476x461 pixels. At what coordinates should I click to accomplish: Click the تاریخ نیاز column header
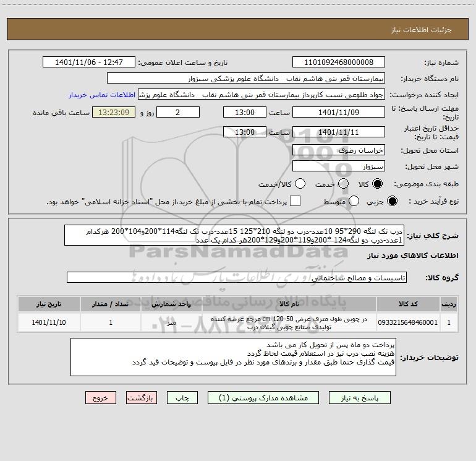[49, 304]
